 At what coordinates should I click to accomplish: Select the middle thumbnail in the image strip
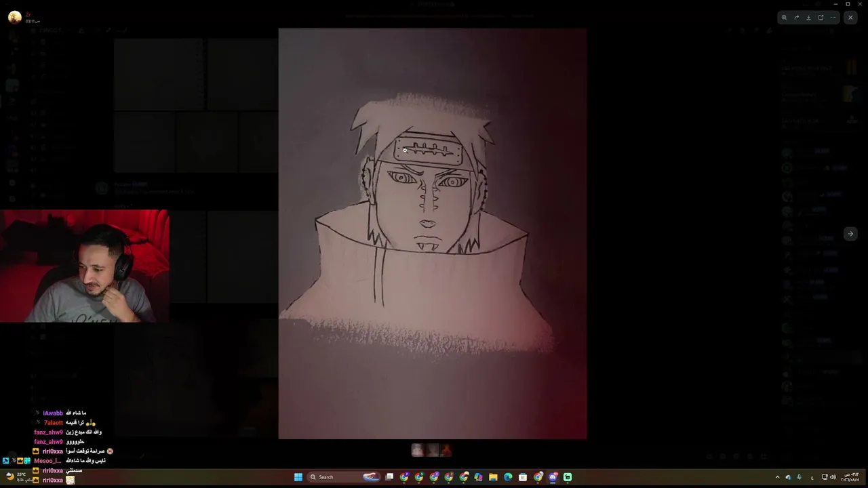click(432, 450)
